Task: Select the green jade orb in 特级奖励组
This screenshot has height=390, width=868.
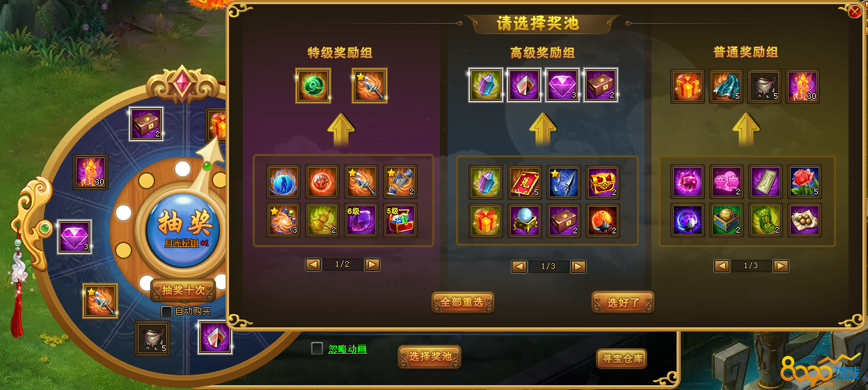Action: coord(313,86)
